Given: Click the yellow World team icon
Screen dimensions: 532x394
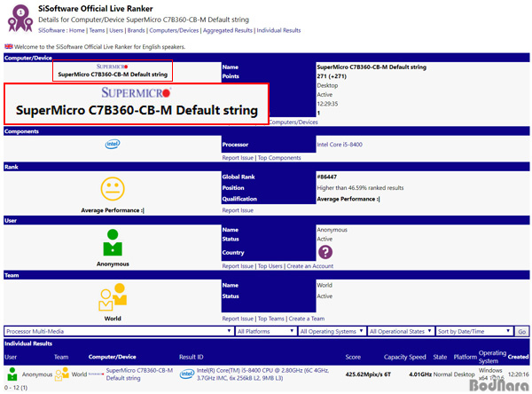Looking at the screenshot, I should pyautogui.click(x=113, y=297).
